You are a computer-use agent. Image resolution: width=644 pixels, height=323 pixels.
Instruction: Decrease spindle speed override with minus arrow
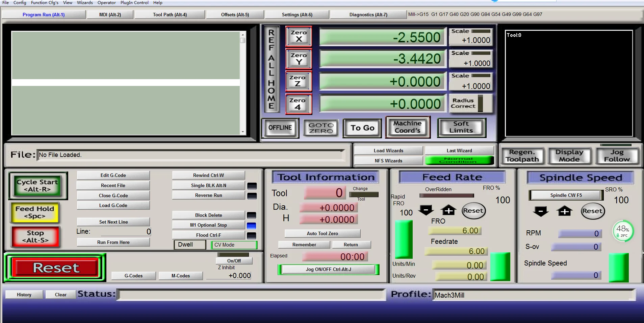pyautogui.click(x=541, y=211)
